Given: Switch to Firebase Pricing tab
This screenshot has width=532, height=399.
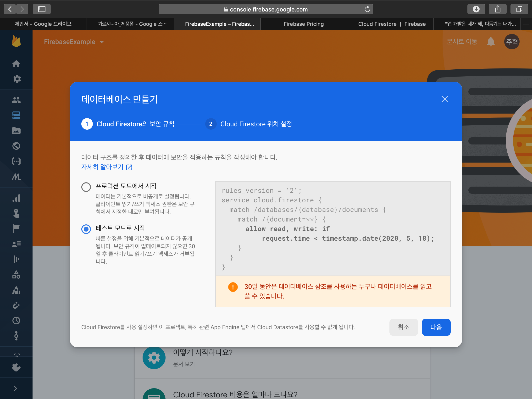Looking at the screenshot, I should pyautogui.click(x=303, y=24).
